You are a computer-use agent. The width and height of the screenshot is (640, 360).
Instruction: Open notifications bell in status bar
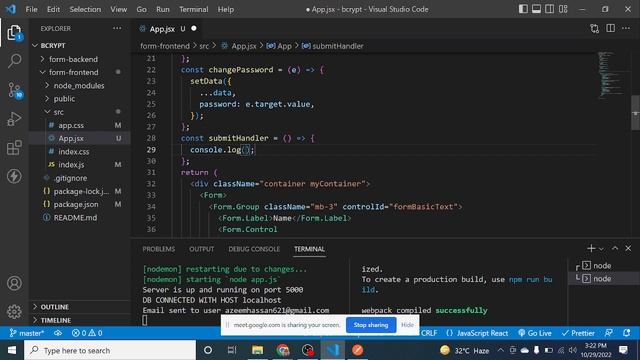click(627, 333)
